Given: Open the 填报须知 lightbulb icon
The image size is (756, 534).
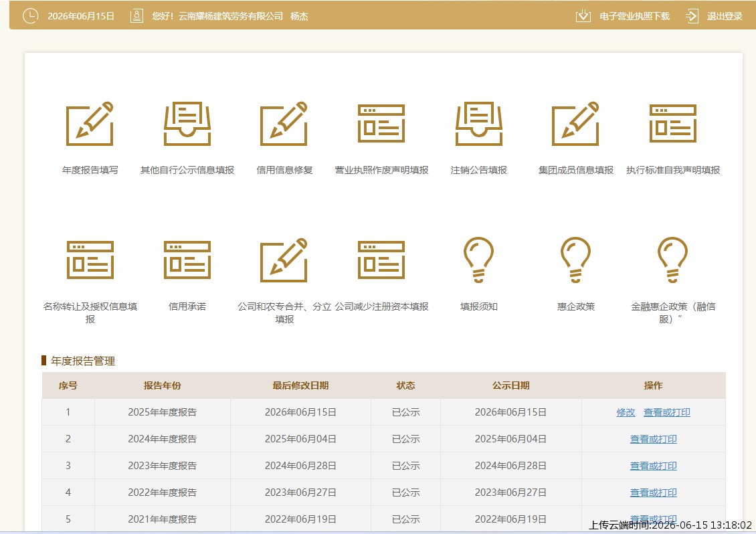Looking at the screenshot, I should coord(479,260).
